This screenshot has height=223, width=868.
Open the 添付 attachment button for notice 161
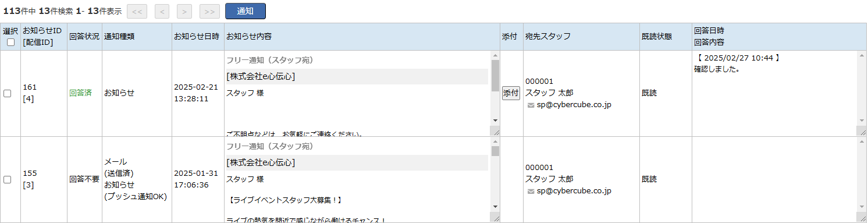pyautogui.click(x=511, y=93)
